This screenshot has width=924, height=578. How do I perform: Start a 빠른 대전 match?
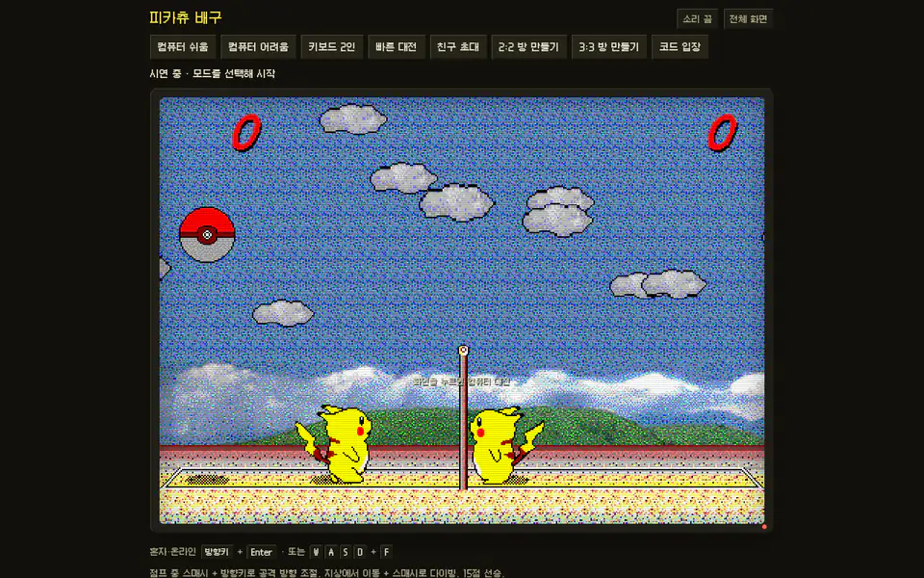[396, 47]
